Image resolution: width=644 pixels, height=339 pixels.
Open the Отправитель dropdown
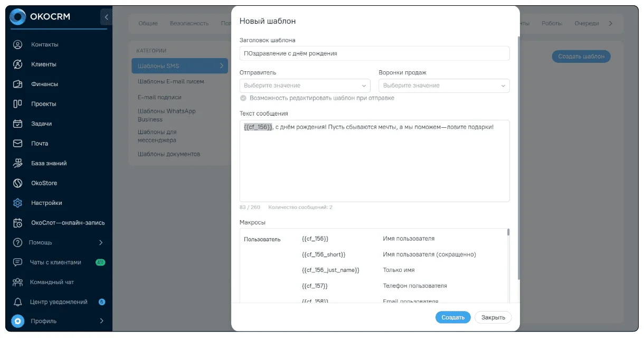305,86
